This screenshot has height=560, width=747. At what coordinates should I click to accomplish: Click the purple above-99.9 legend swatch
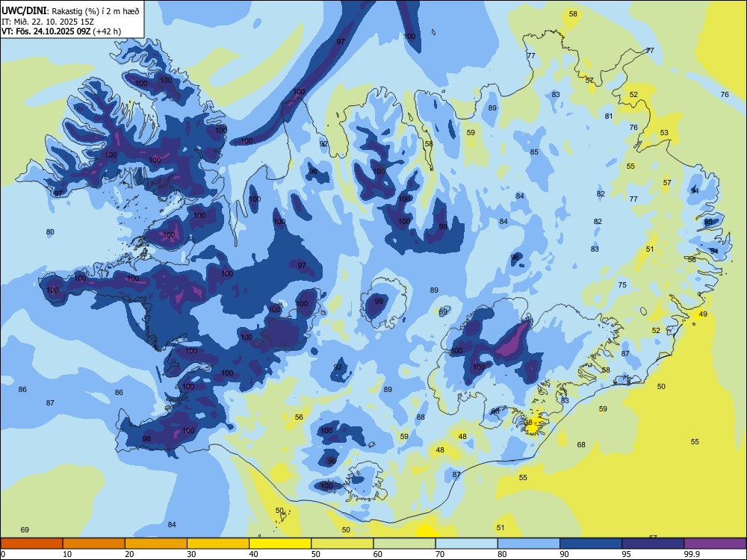[x=715, y=544]
